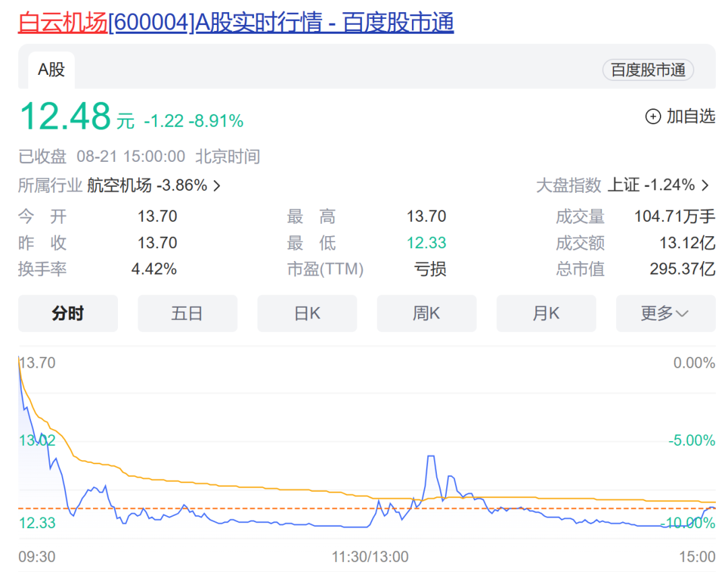Switch to the 月K chart tab
728x572 pixels.
(x=546, y=313)
